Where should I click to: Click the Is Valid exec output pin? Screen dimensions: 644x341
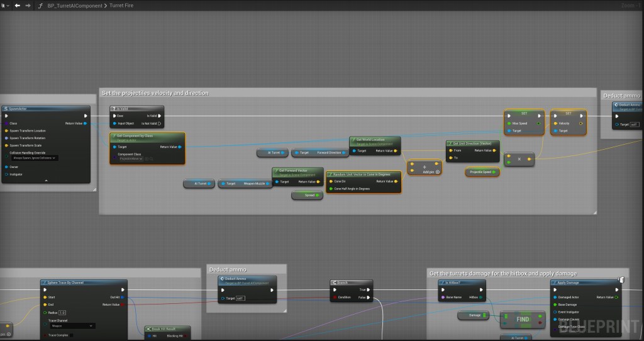160,116
